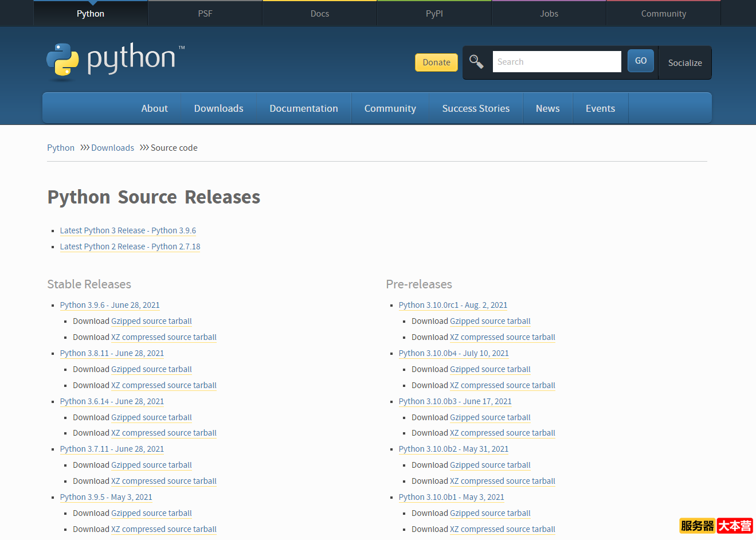The image size is (756, 540).
Task: Download XZ compressed tarball for Python 3.8.11
Action: coord(164,385)
